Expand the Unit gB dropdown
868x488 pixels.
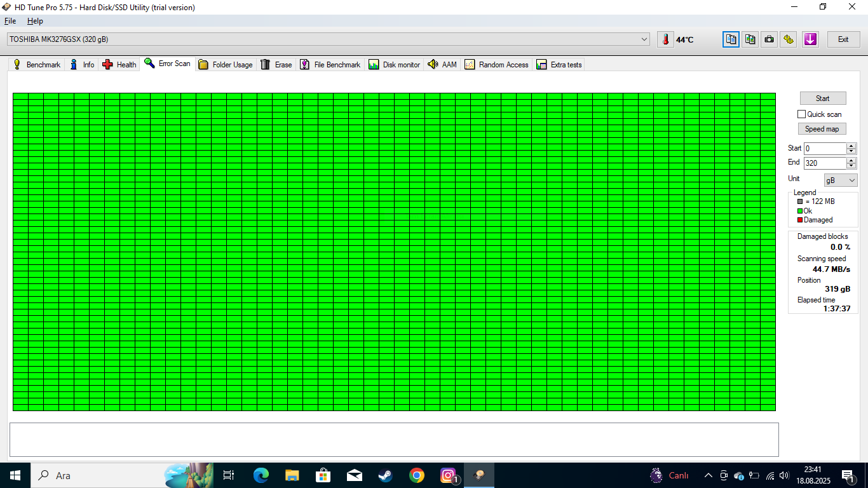[x=841, y=180]
